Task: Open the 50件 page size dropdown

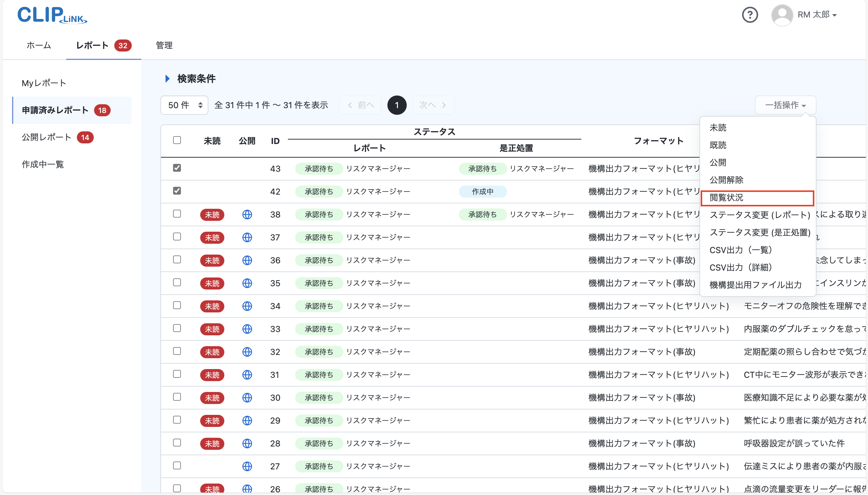Action: pos(184,105)
